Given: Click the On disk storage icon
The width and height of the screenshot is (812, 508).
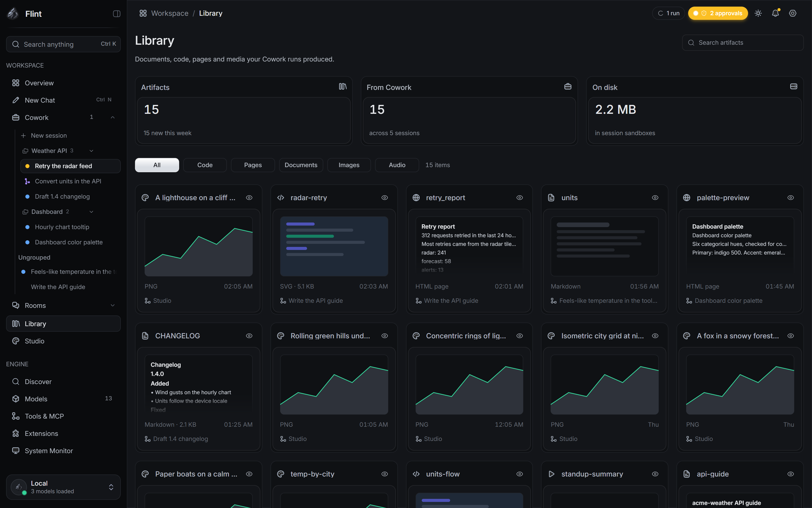Looking at the screenshot, I should (793, 87).
